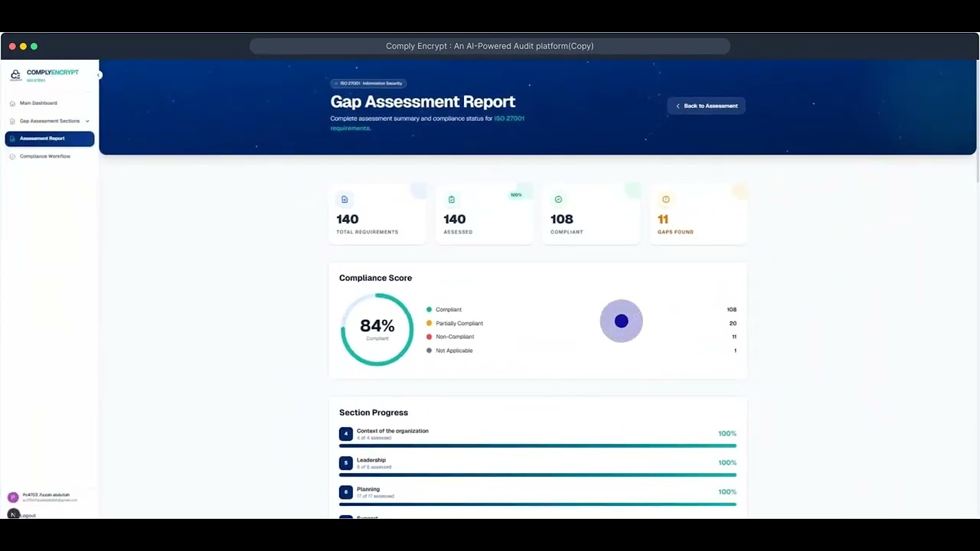Image resolution: width=980 pixels, height=551 pixels.
Task: Click the 100% value for Context of the organization
Action: [x=727, y=434]
